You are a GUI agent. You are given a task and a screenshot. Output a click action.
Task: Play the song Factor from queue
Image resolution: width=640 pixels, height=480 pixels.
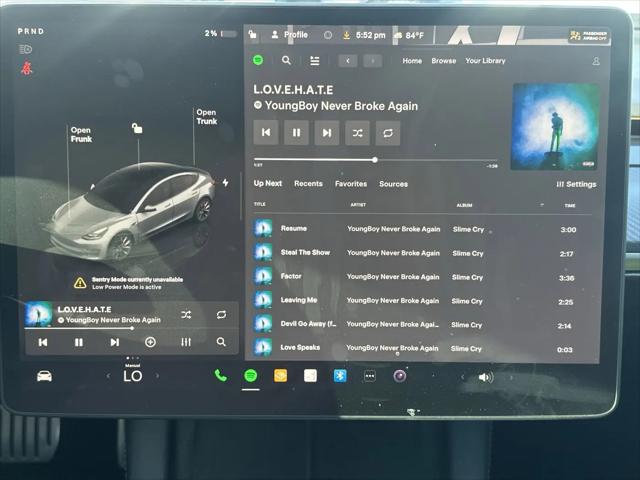pos(422,276)
